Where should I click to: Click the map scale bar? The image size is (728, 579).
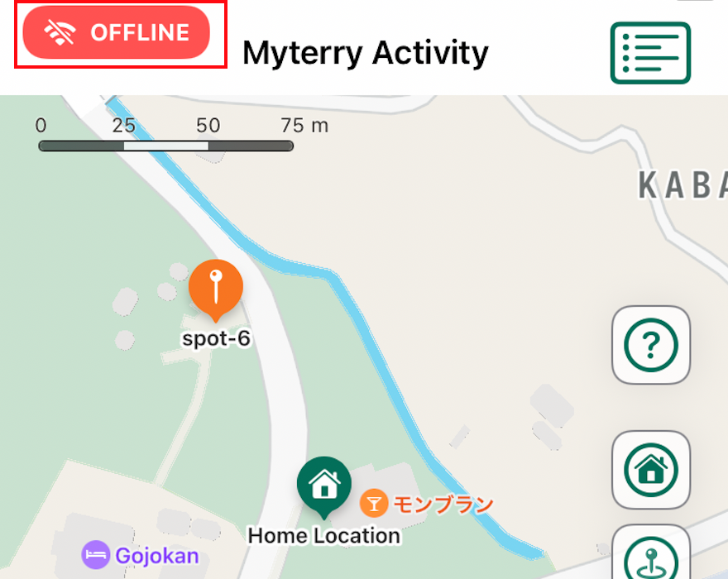165,146
